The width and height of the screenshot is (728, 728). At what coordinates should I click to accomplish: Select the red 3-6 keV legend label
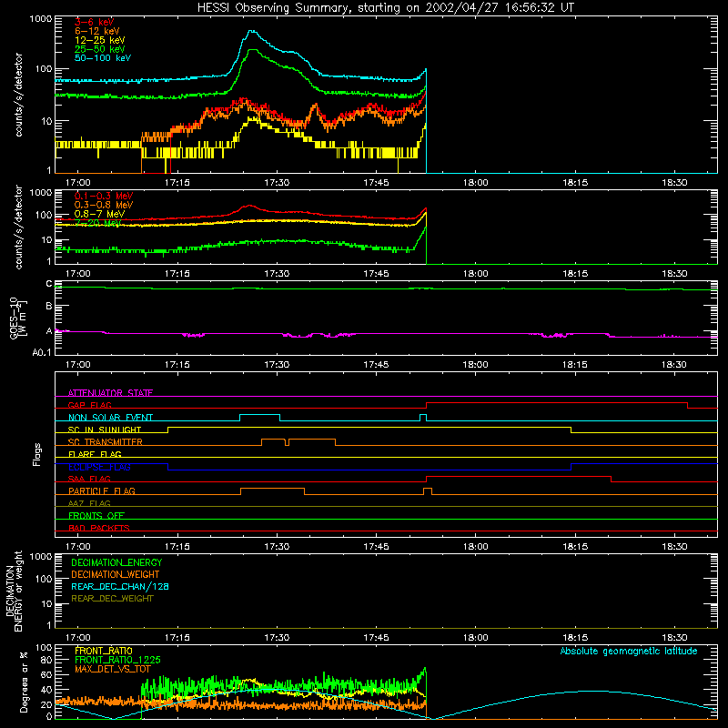pos(95,22)
